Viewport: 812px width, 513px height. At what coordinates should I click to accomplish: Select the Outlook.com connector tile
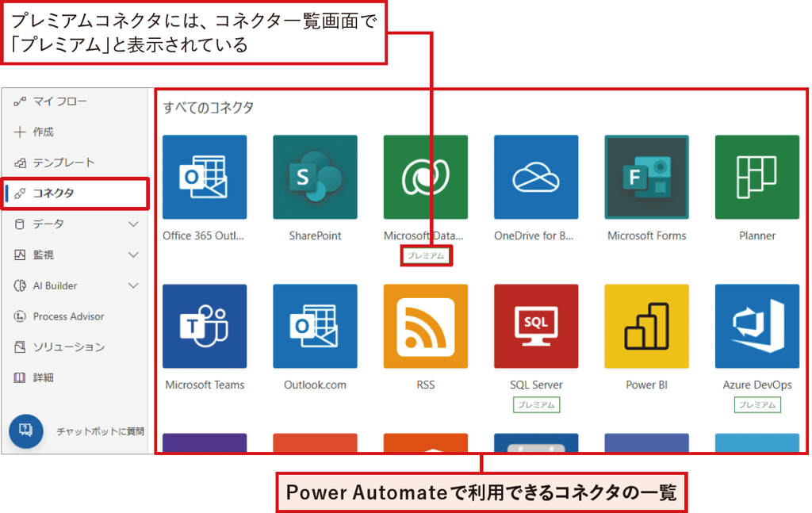pyautogui.click(x=315, y=326)
